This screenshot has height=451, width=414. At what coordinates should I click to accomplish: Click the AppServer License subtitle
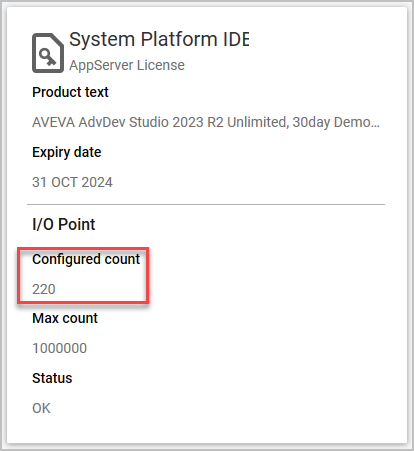point(127,65)
